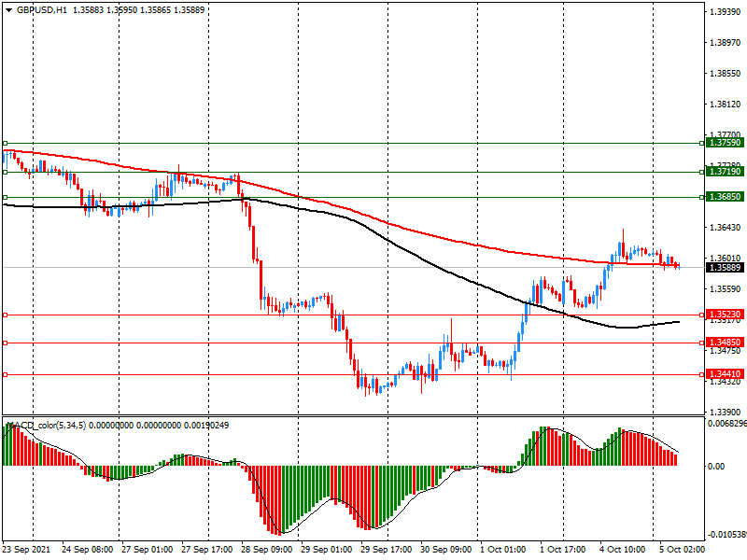Click the 1.33900 value on price axis

coord(726,412)
